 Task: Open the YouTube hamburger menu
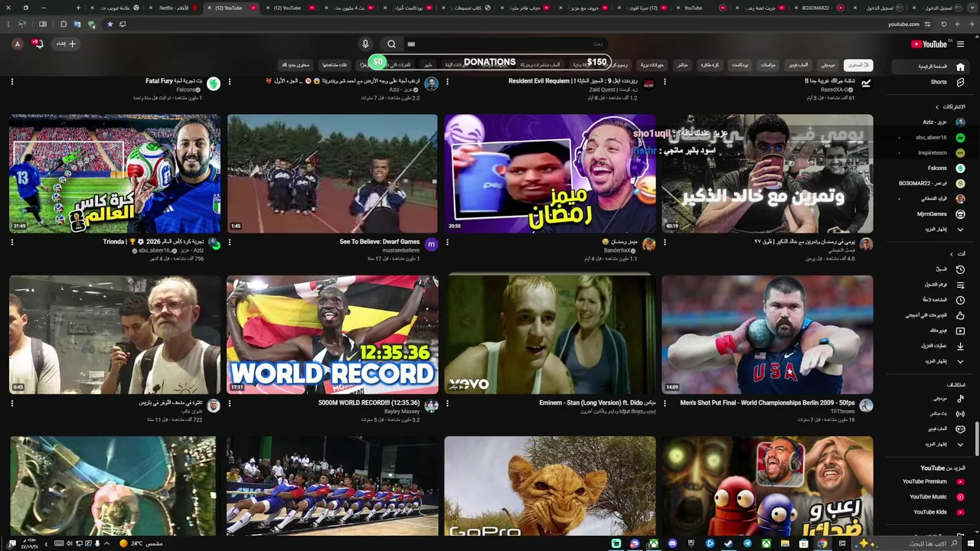coord(960,44)
